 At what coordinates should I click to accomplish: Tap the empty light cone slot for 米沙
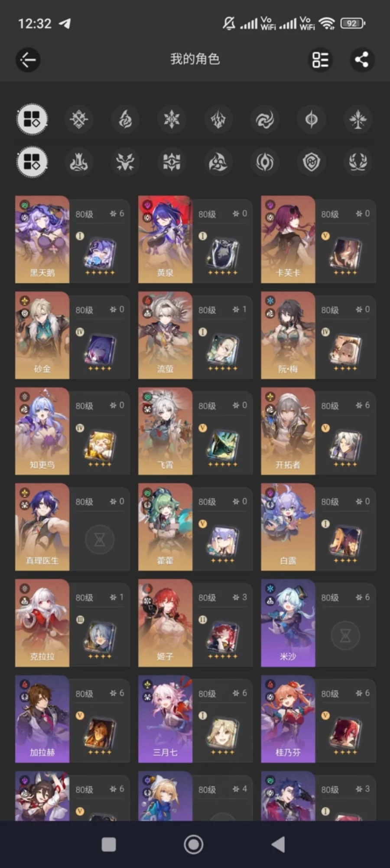(345, 635)
